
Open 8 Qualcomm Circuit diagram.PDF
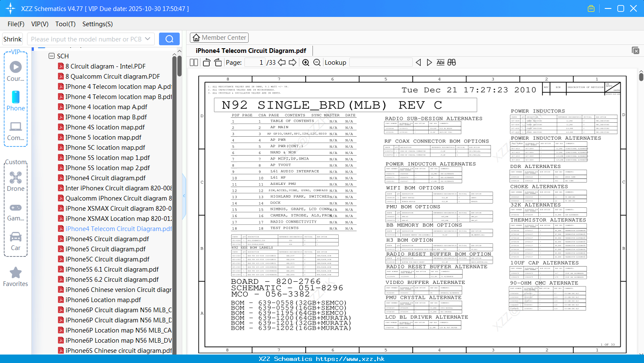pyautogui.click(x=112, y=77)
